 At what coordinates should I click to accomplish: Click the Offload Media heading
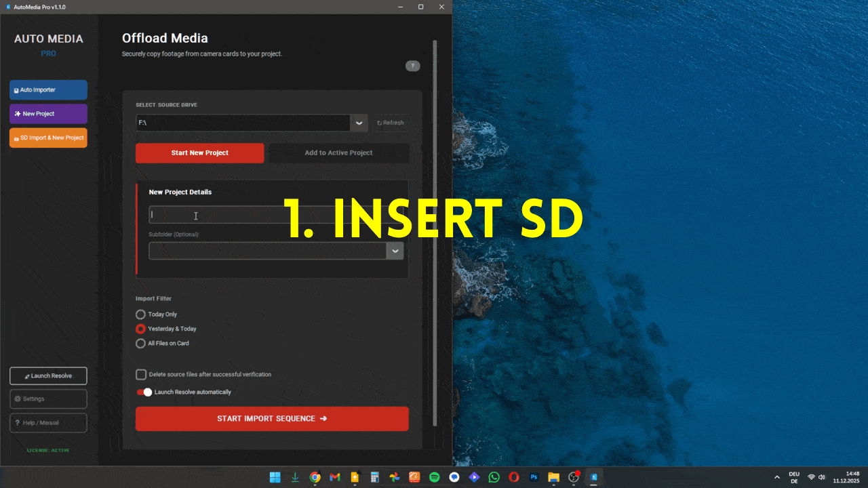[x=165, y=39]
